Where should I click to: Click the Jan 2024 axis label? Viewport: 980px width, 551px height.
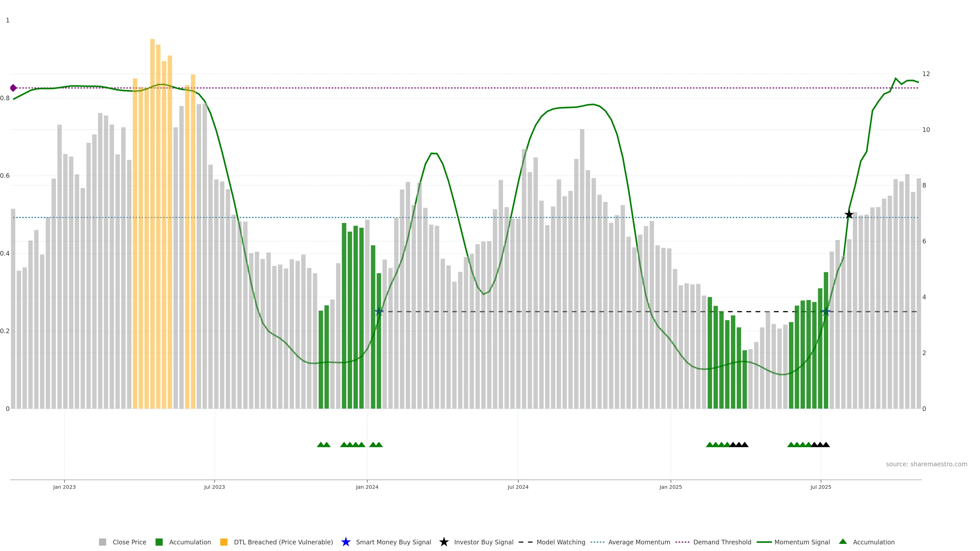coord(367,487)
